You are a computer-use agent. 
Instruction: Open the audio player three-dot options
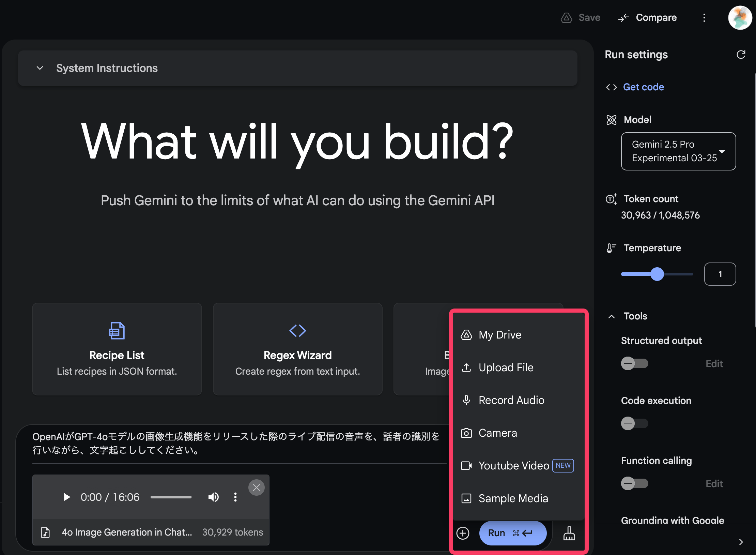point(235,497)
